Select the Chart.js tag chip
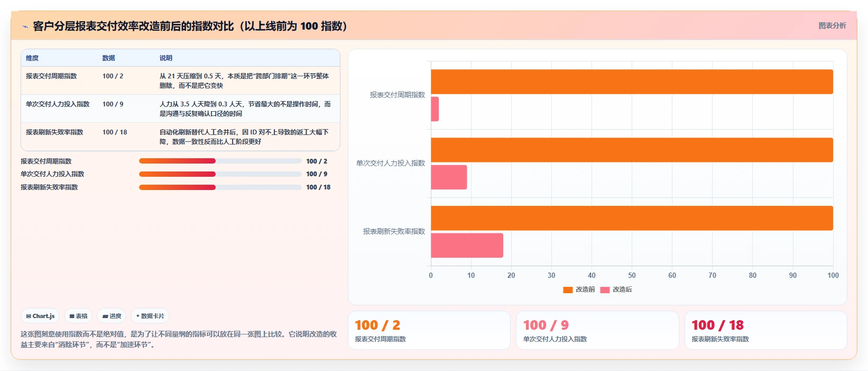868x371 pixels. [x=40, y=316]
